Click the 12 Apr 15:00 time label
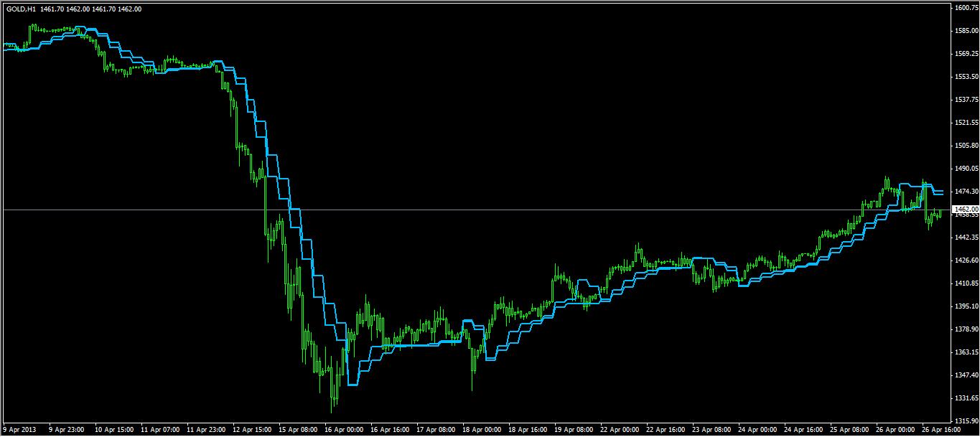 coord(251,430)
